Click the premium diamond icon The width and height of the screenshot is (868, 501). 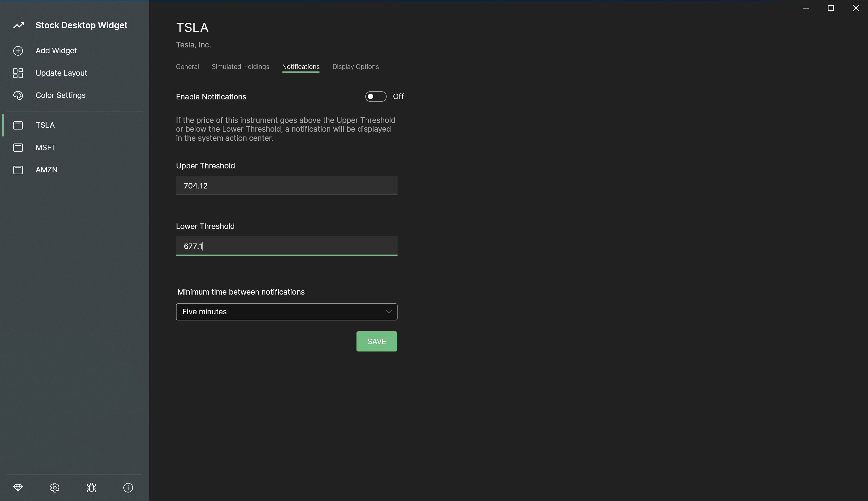[18, 488]
